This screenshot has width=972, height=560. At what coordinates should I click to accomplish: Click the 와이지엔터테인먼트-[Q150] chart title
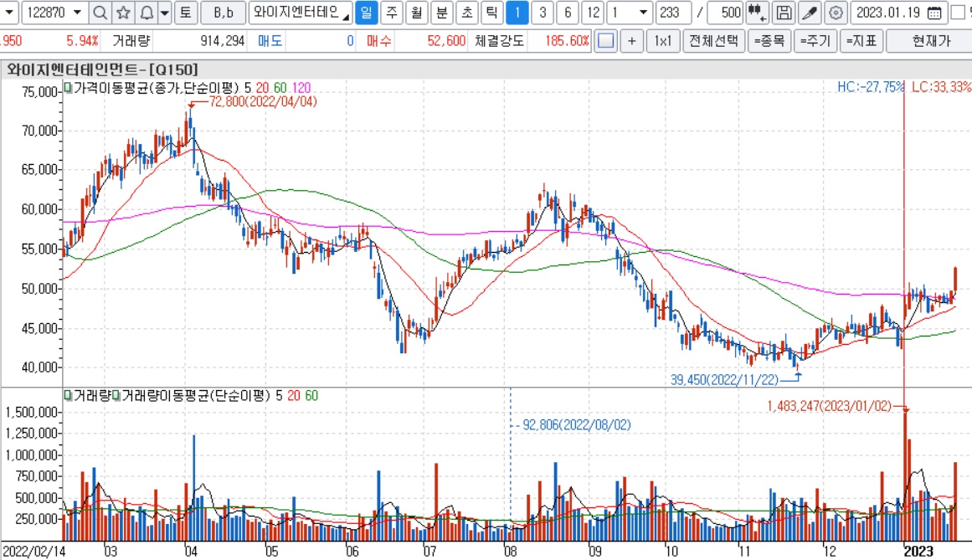pyautogui.click(x=102, y=69)
